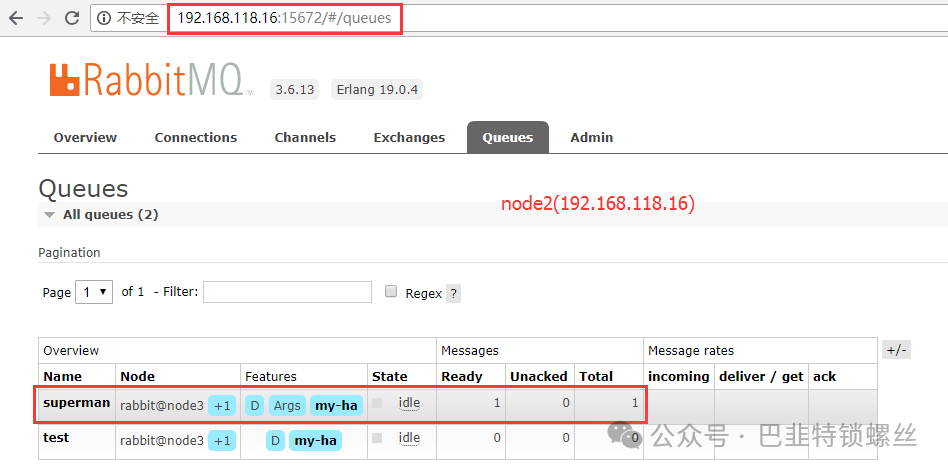This screenshot has width=948, height=474.
Task: Click the +1 badge in superman row
Action: (x=222, y=406)
